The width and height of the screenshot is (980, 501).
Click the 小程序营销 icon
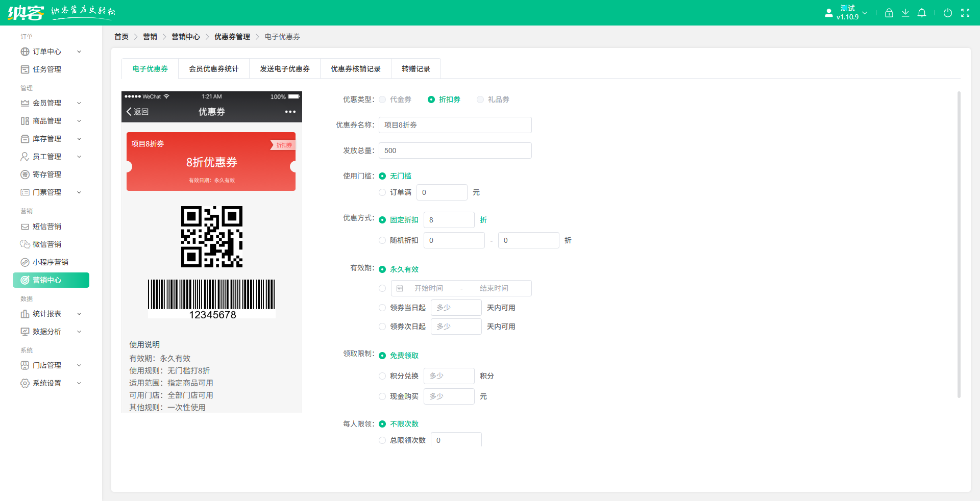tap(25, 262)
